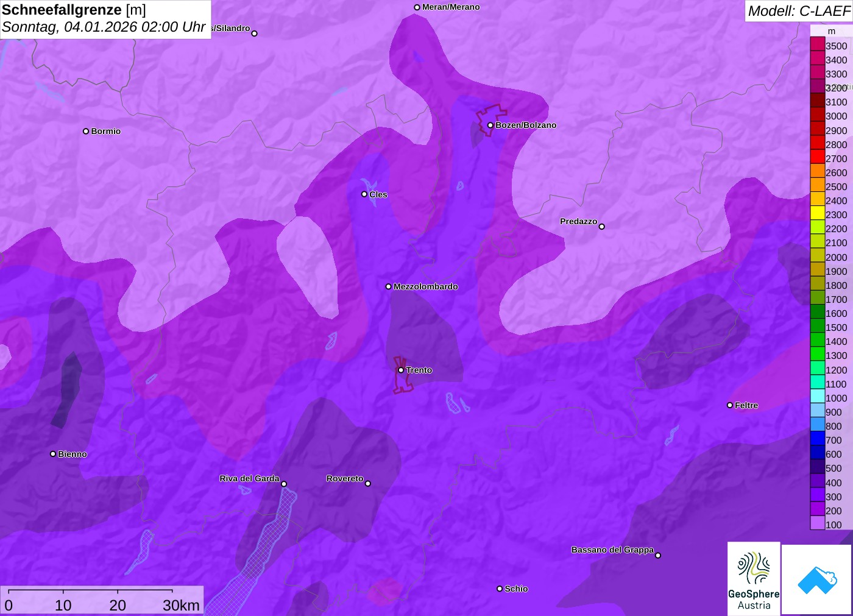Click the Riva del Garda marker

pos(284,484)
